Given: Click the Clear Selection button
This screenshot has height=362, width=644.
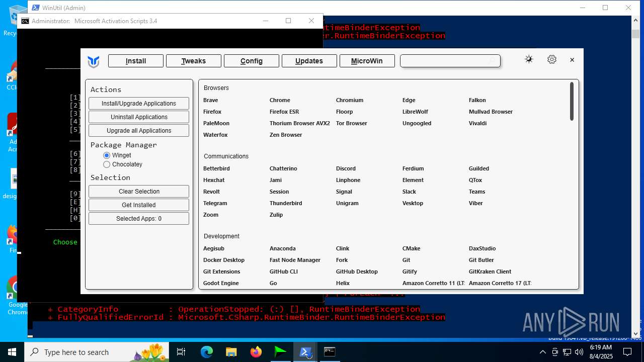Looking at the screenshot, I should (x=139, y=192).
